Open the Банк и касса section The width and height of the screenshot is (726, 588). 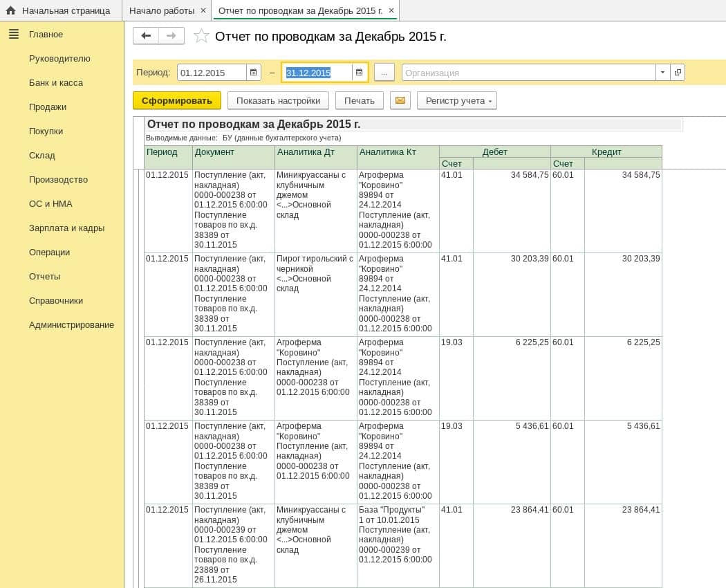[56, 82]
